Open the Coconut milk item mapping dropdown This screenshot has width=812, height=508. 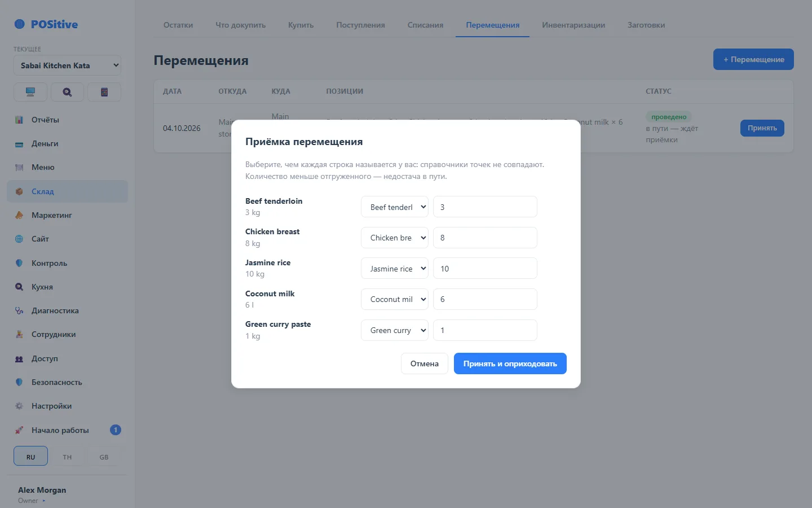click(x=395, y=299)
